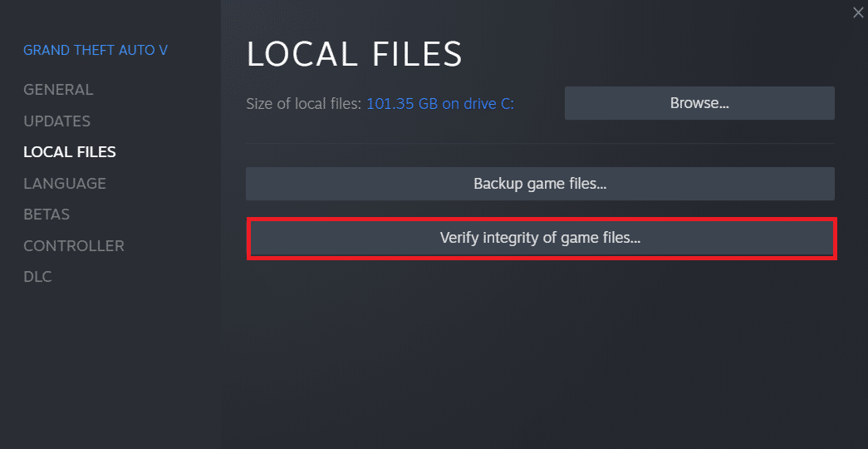The width and height of the screenshot is (868, 449).
Task: Select the LOCAL FILES sidebar tab
Action: point(70,152)
